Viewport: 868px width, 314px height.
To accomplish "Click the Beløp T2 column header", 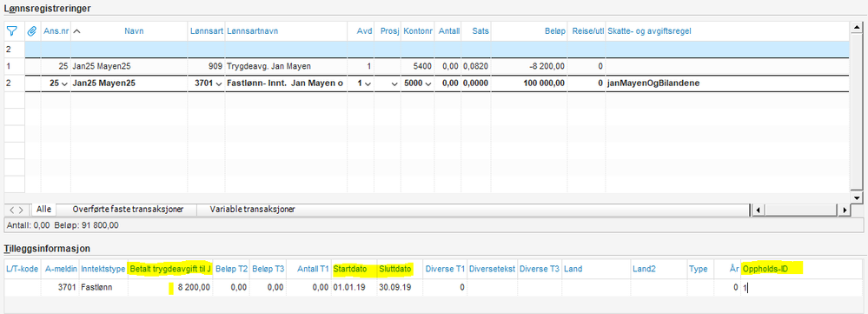I will (230, 269).
